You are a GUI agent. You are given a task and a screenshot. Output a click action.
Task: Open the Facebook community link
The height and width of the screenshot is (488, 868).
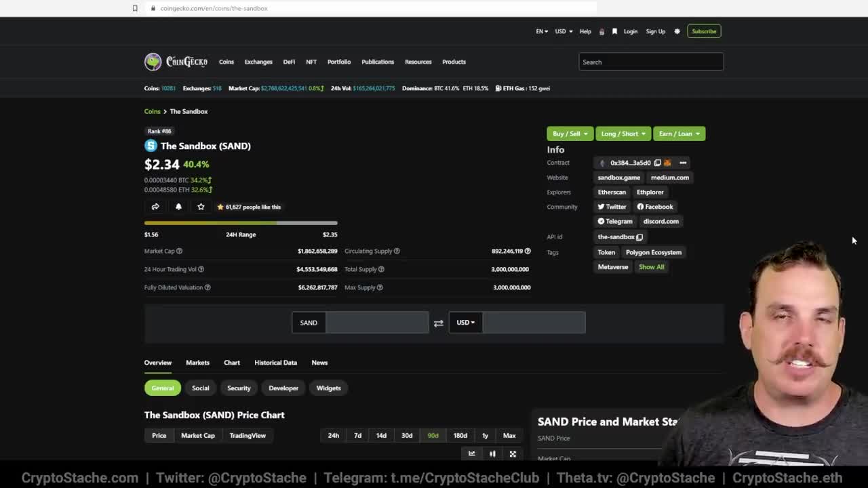655,207
